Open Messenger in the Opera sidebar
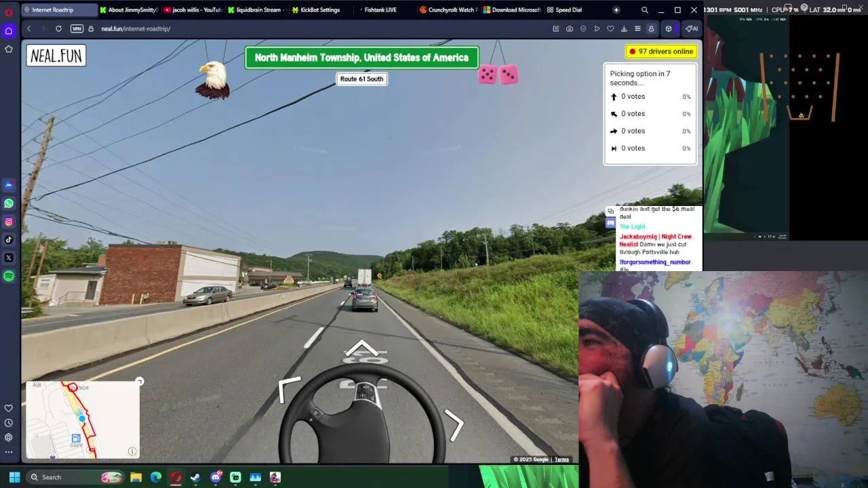This screenshot has width=868, height=488. 9,185
